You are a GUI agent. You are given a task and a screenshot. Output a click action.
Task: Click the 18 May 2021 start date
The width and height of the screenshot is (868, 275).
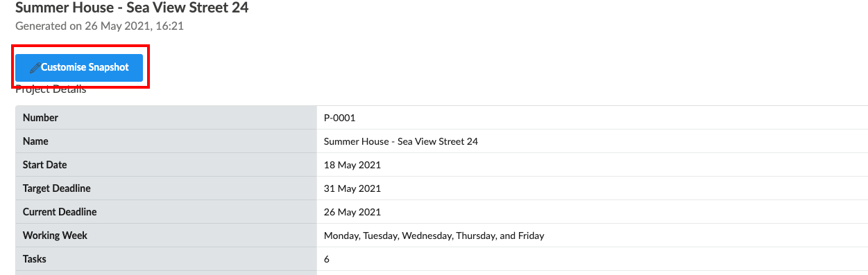352,165
